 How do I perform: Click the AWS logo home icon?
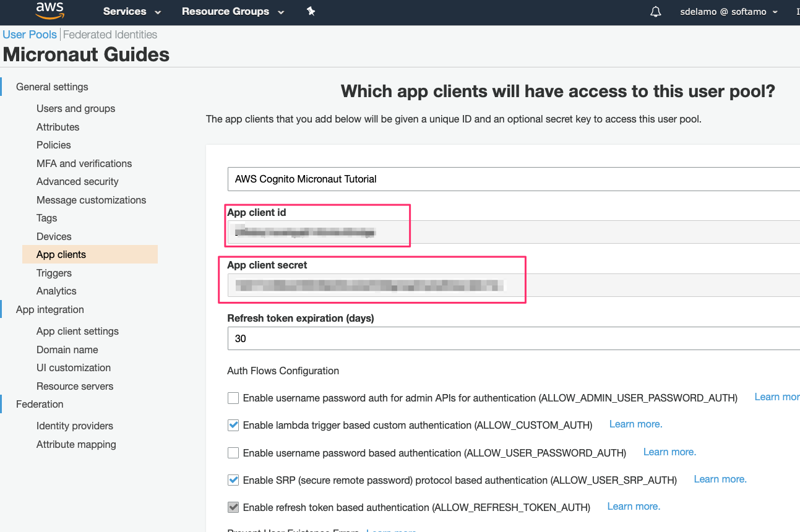point(49,10)
